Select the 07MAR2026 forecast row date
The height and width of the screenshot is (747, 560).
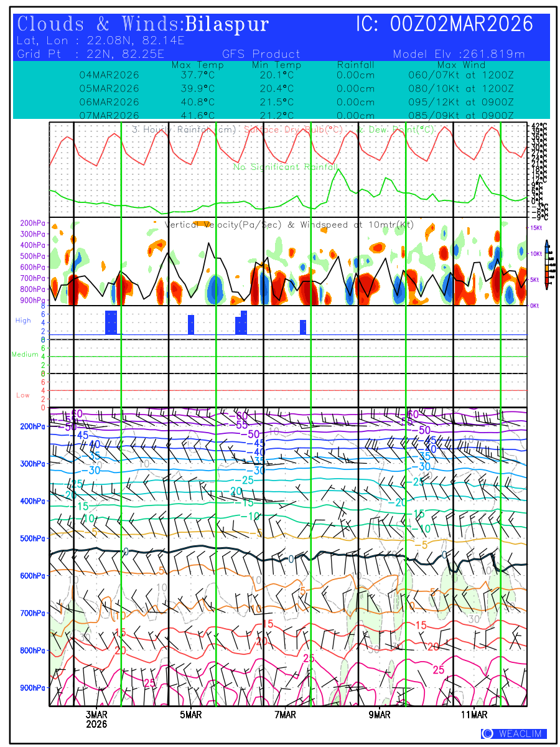(x=110, y=116)
